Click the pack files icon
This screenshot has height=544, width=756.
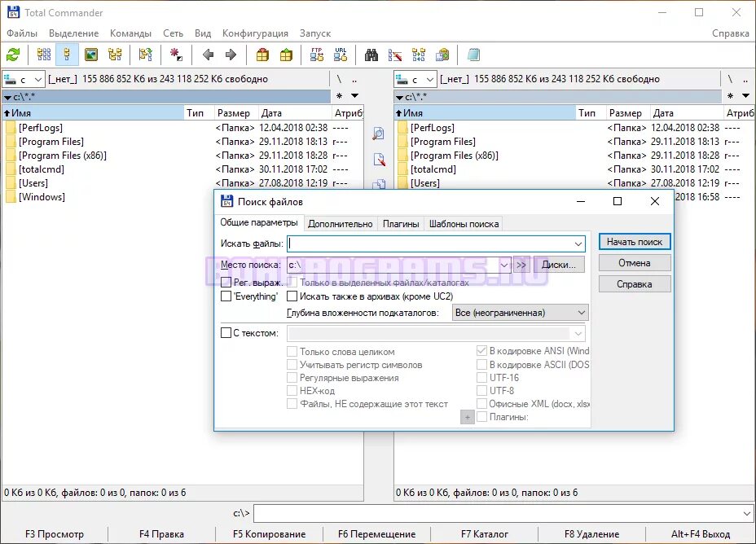[x=262, y=55]
